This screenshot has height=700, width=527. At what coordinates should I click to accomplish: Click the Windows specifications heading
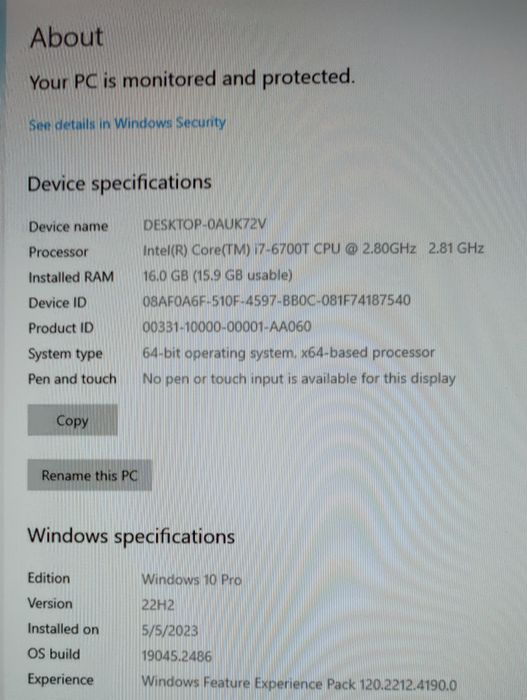131,536
